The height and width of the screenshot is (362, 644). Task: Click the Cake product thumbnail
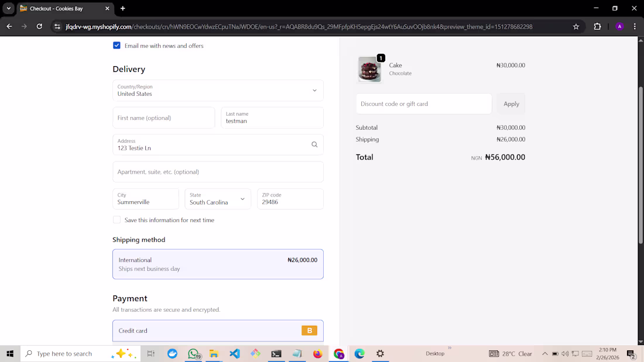pos(369,69)
